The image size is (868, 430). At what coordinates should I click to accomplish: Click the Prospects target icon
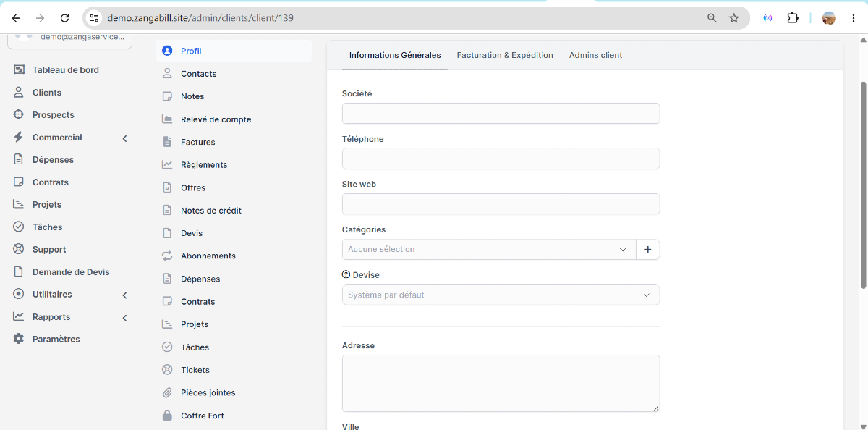pos(19,115)
